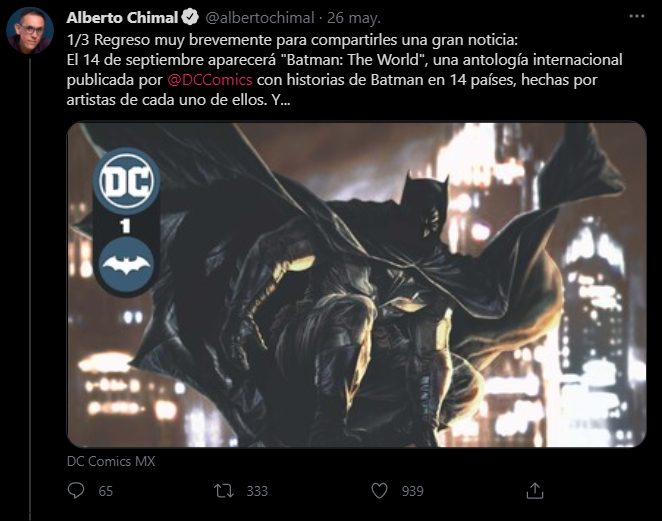This screenshot has height=521, width=662.
Task: Click the DC Comics MX source label
Action: [x=111, y=461]
